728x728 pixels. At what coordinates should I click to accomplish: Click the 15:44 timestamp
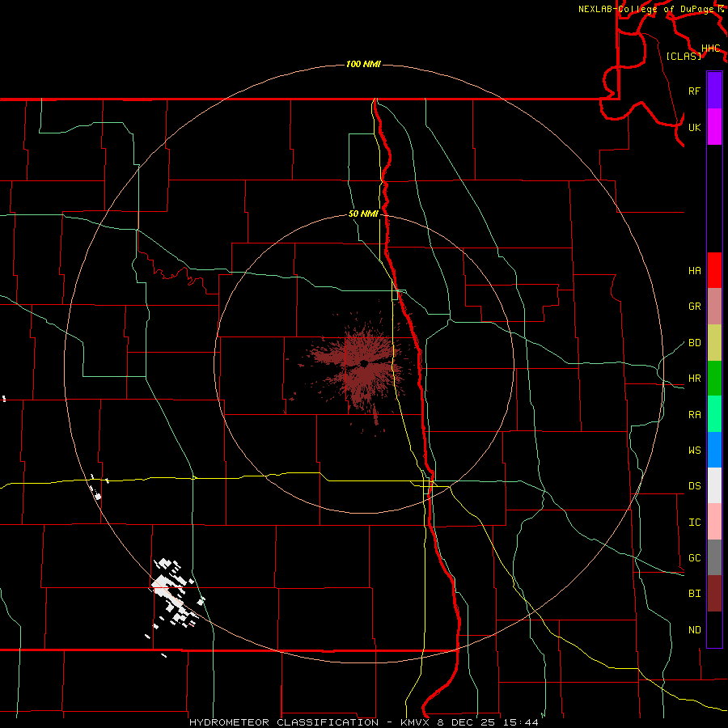click(x=523, y=722)
